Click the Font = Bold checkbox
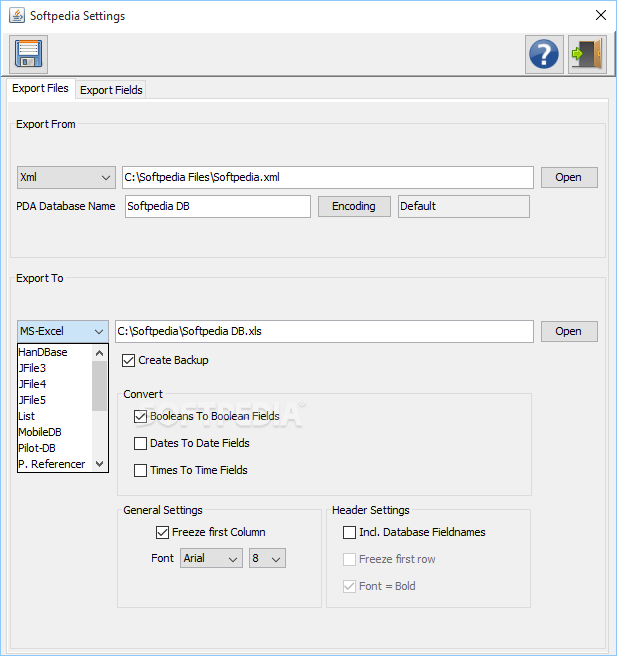 pos(349,586)
